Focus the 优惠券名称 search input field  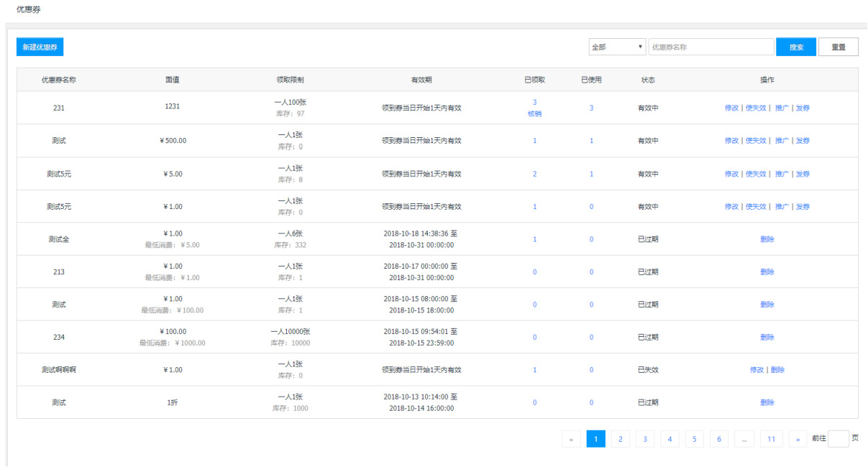coord(711,47)
